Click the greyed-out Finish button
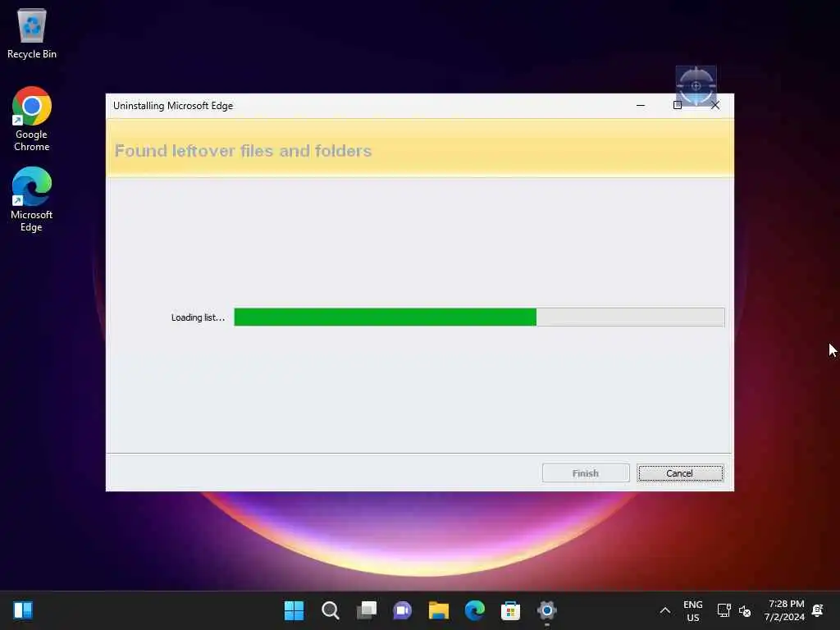Viewport: 840px width, 630px height. 586,473
